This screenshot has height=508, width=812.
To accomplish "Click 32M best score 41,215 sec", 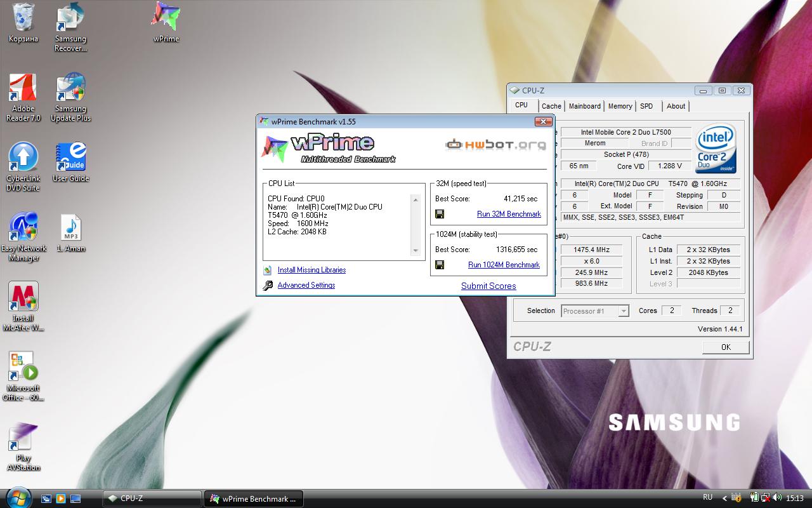I will (520, 199).
